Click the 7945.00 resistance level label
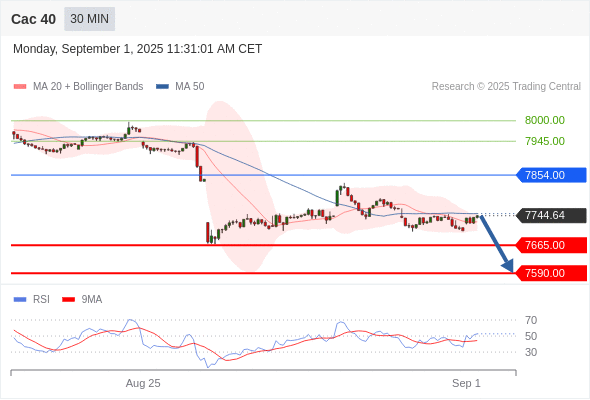The height and width of the screenshot is (400, 590). (x=545, y=141)
